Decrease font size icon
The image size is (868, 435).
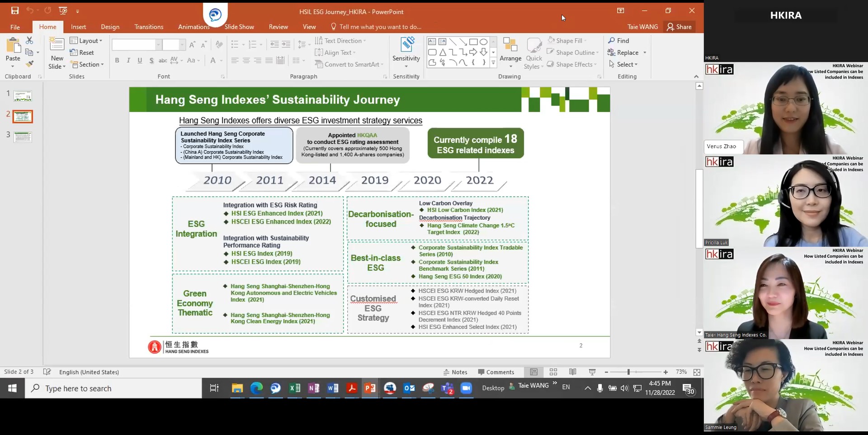pyautogui.click(x=203, y=44)
